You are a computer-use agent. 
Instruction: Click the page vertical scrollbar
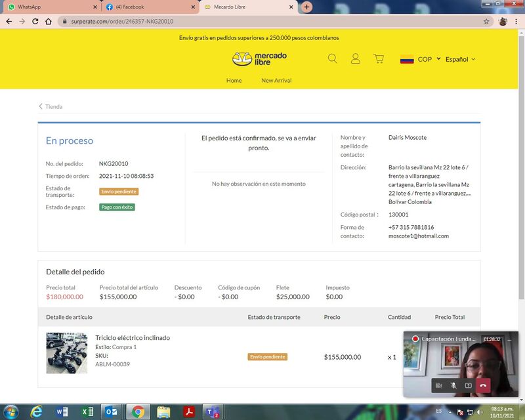(x=521, y=167)
